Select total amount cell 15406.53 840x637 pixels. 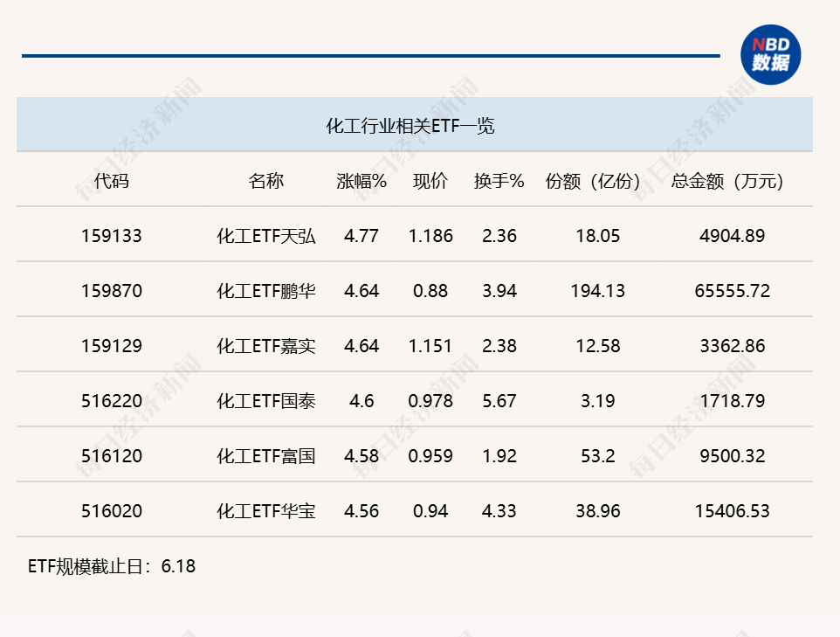click(733, 511)
